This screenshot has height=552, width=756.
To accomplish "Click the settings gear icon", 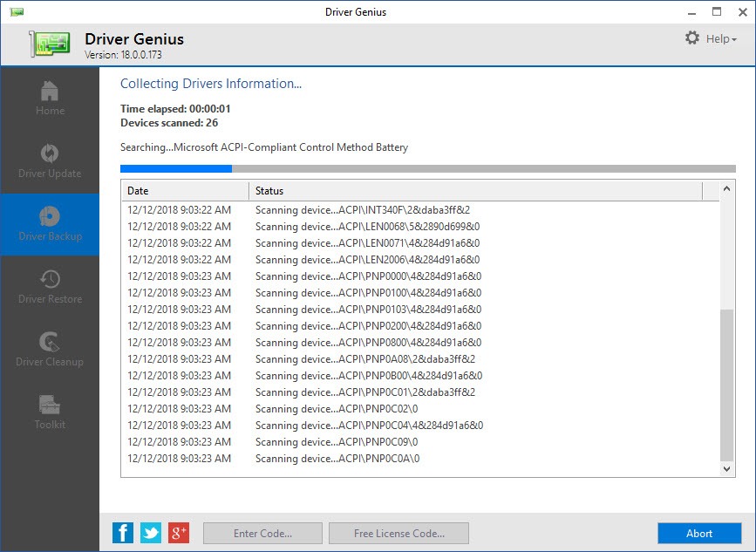I will (692, 38).
